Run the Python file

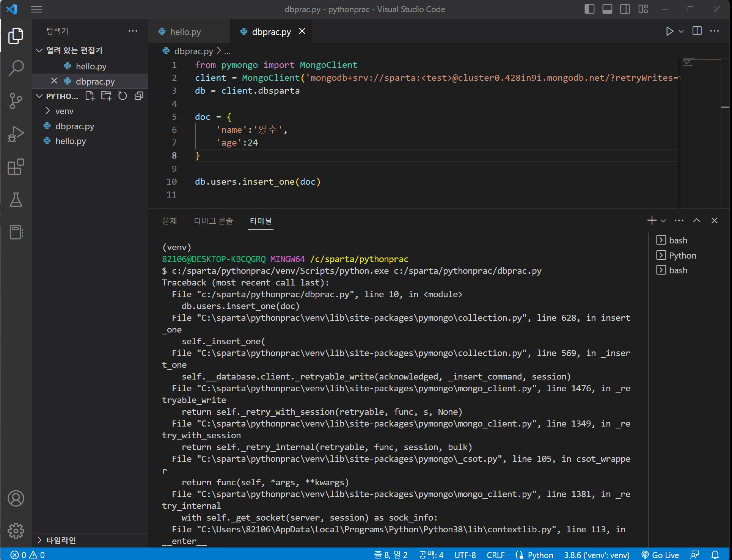669,31
